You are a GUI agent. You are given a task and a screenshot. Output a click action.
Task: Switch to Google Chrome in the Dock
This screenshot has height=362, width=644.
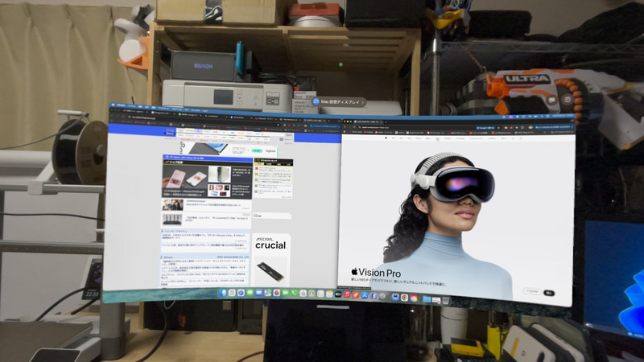point(405,298)
